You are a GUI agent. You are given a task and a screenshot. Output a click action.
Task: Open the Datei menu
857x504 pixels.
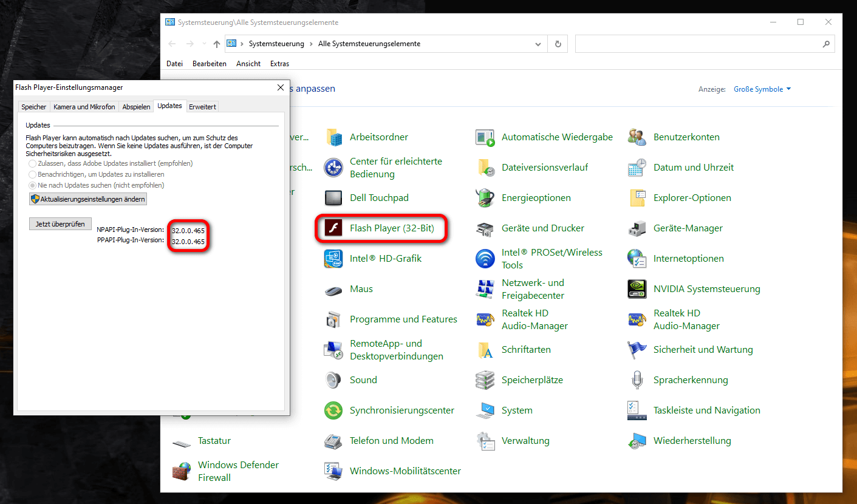click(x=175, y=64)
